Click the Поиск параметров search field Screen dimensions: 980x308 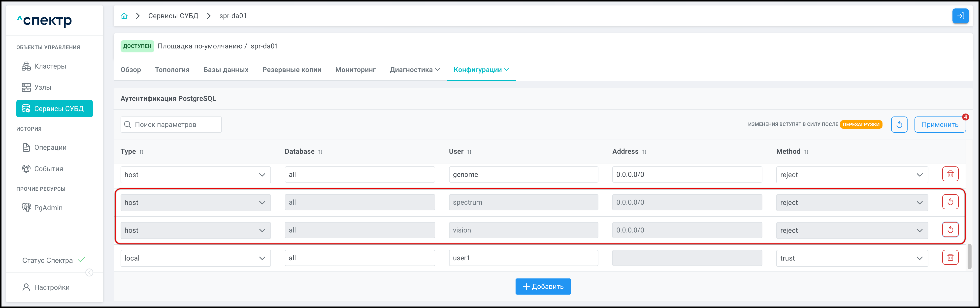point(171,124)
